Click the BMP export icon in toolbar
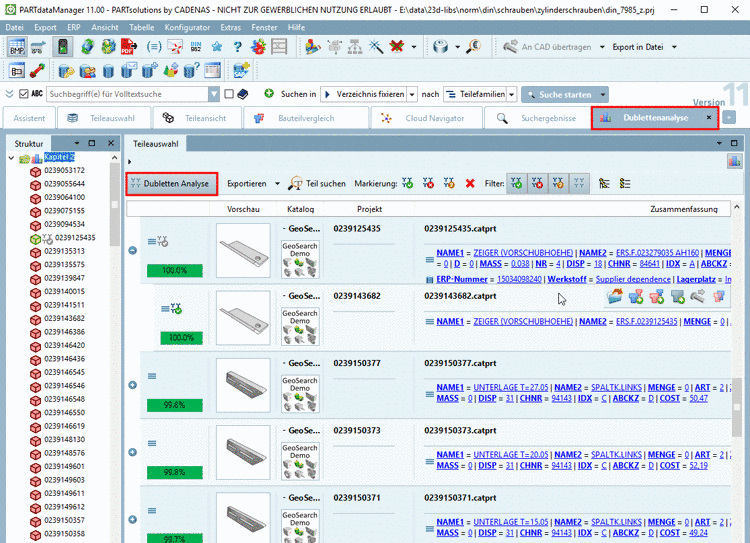 pyautogui.click(x=18, y=47)
